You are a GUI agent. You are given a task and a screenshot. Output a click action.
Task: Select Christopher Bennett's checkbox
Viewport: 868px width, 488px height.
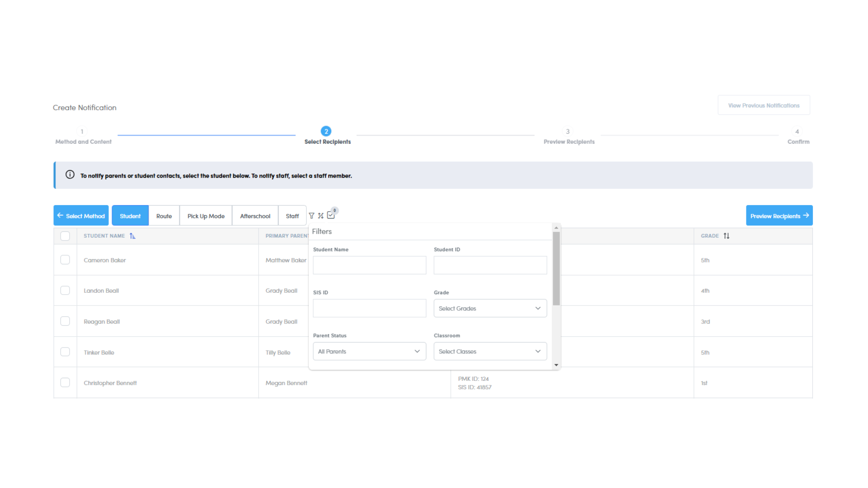pos(65,383)
